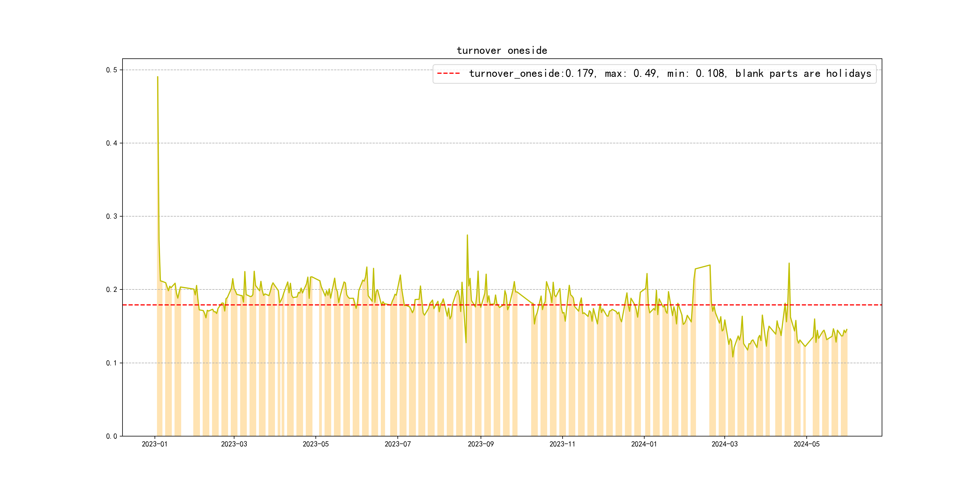Click the 0.0 y-axis tick label
Screen dimensions: 980x490
pyautogui.click(x=112, y=436)
